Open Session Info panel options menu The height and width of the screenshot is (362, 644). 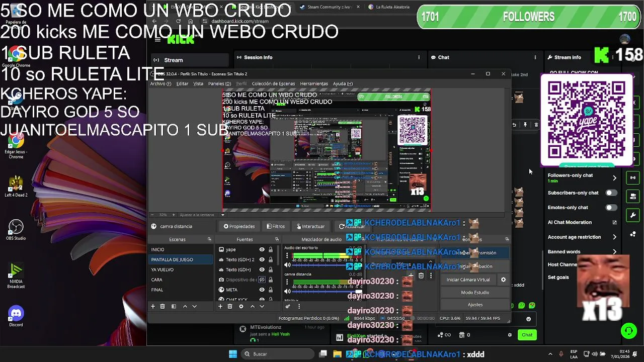419,57
